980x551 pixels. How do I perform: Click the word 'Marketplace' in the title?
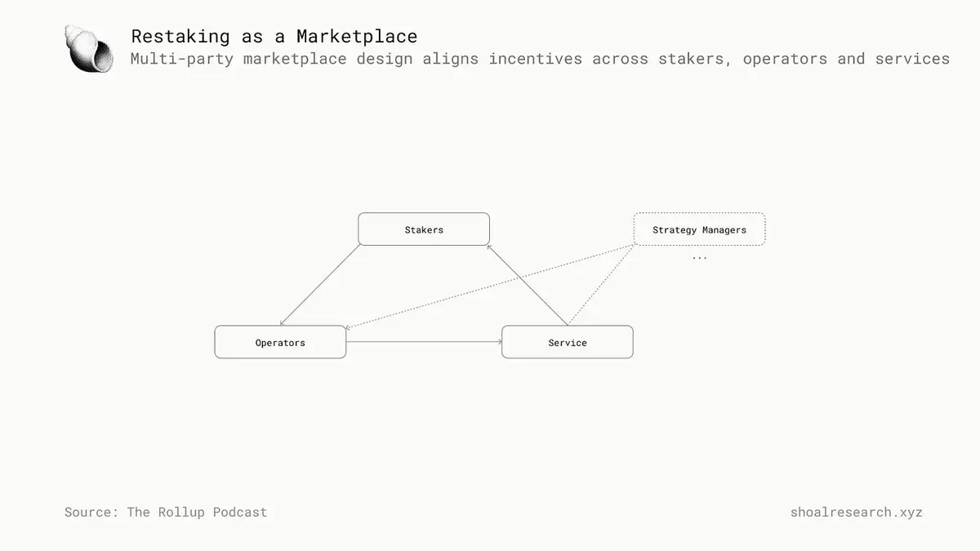pyautogui.click(x=357, y=37)
